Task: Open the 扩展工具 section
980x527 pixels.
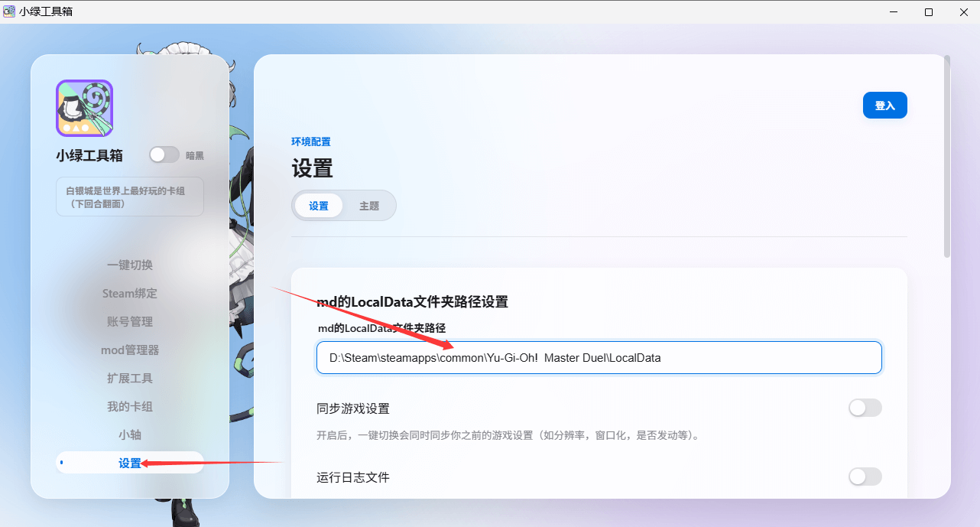Action: click(129, 378)
